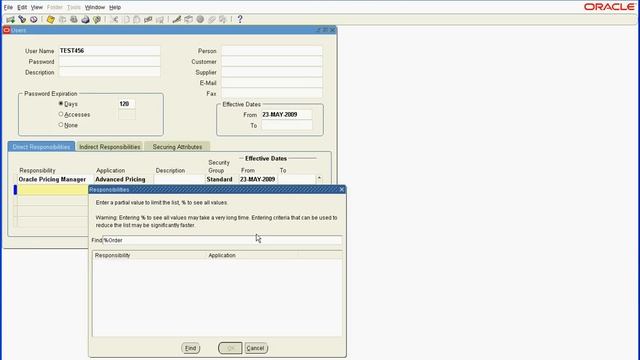
Task: Click the Zoom toolbar icon
Action: coord(188,19)
